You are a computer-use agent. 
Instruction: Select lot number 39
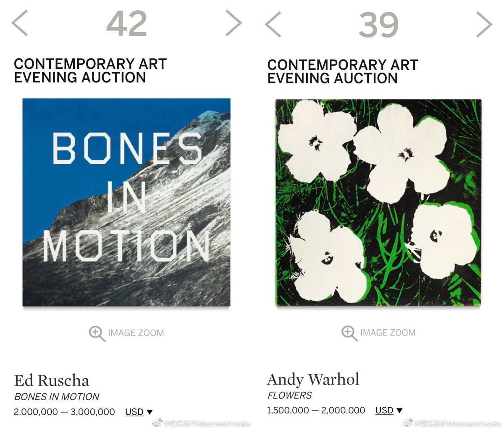pos(378,25)
